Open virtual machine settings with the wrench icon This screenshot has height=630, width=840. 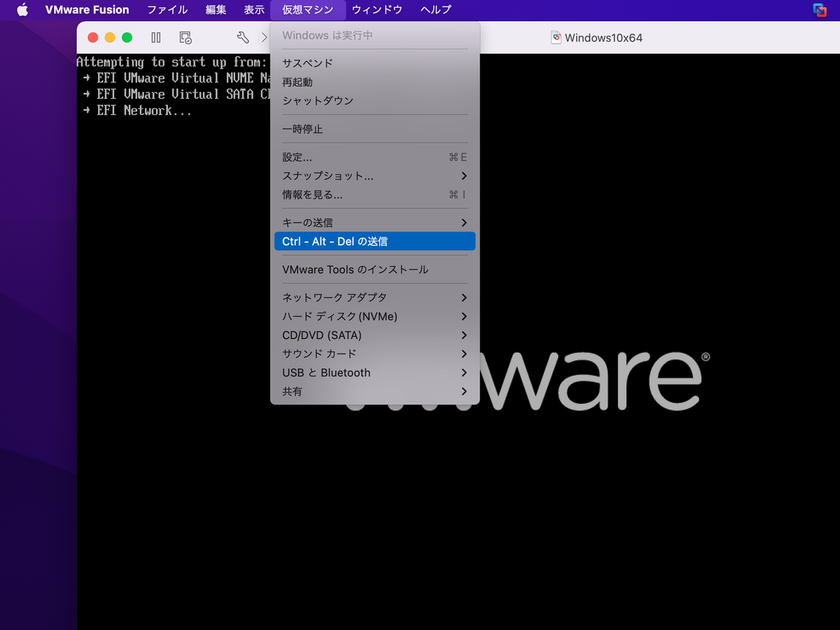pyautogui.click(x=242, y=37)
